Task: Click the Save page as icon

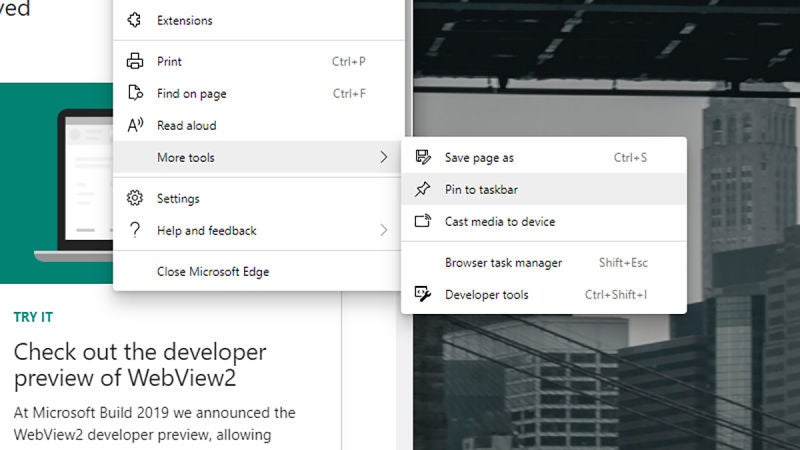Action: click(x=423, y=158)
